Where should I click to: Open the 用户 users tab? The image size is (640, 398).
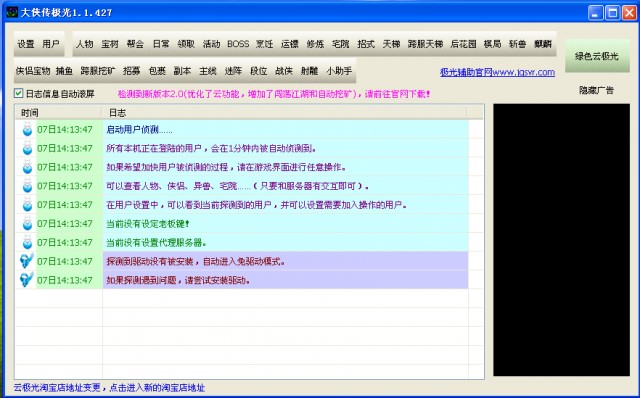click(51, 44)
